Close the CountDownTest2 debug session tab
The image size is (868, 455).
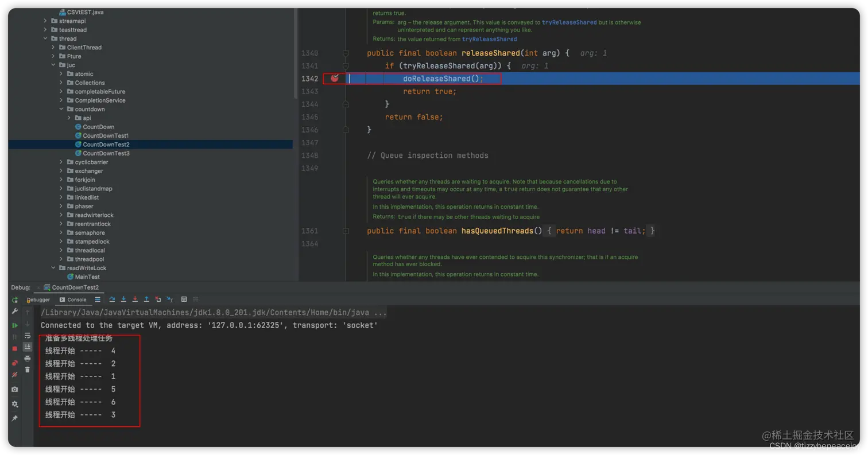[x=38, y=287]
